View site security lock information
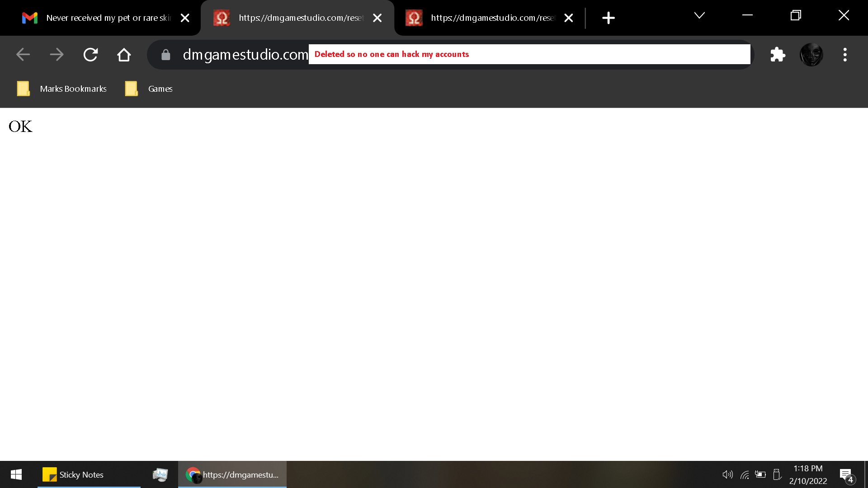Screen dimensions: 868x488 tap(166, 55)
